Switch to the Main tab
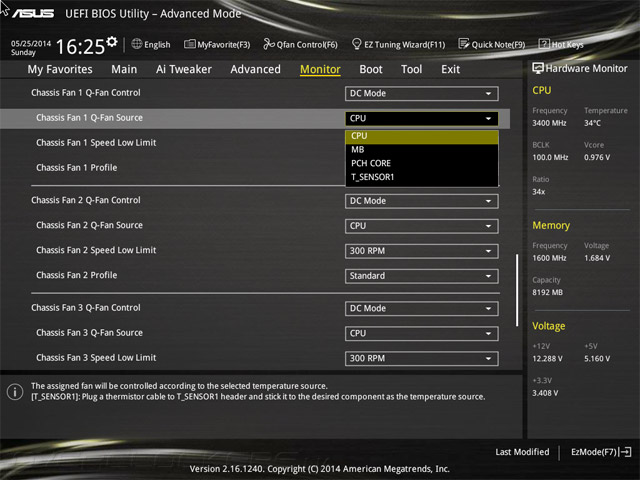Image resolution: width=640 pixels, height=480 pixels. point(124,69)
